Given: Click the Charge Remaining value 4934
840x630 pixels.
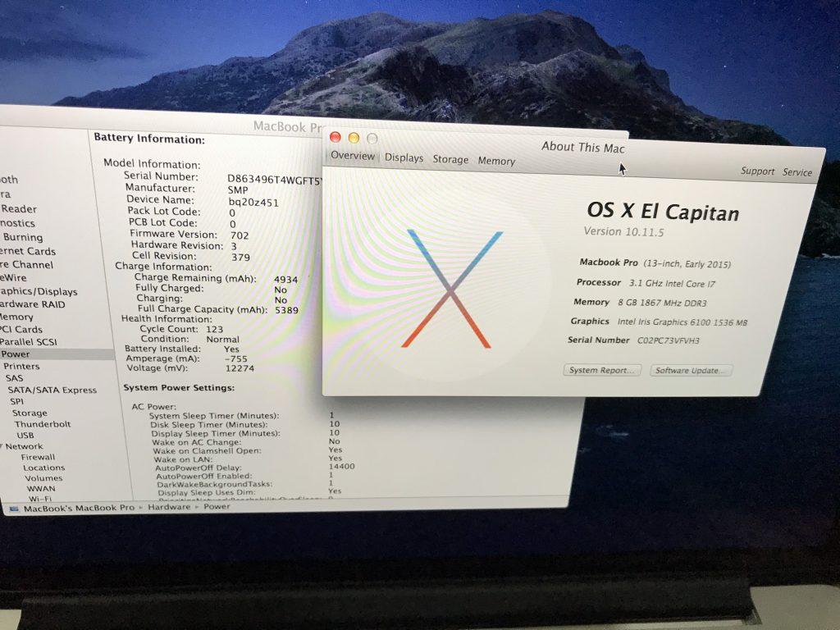Looking at the screenshot, I should tap(285, 280).
